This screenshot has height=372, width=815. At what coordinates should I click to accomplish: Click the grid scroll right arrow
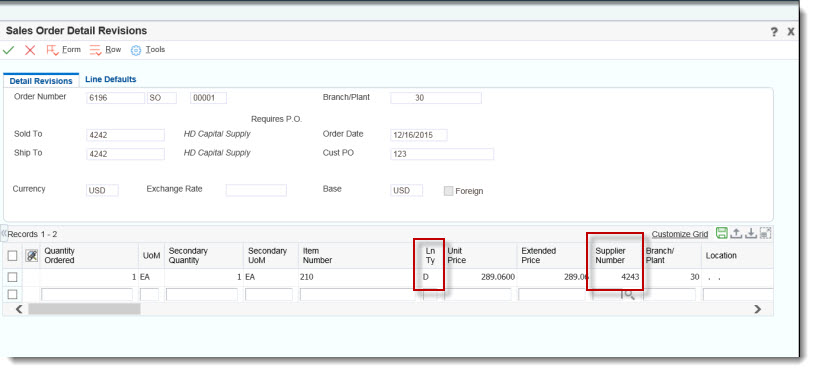coord(757,309)
